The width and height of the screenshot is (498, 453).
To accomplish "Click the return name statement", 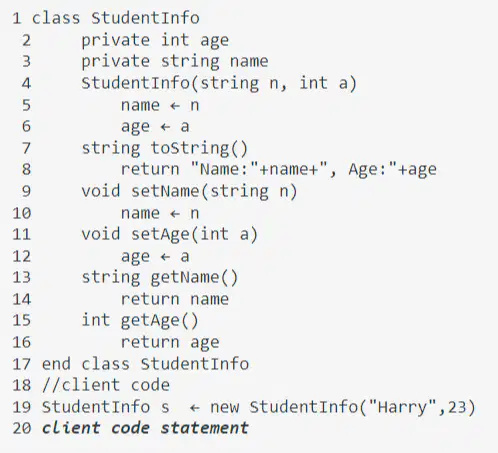I will coord(175,299).
